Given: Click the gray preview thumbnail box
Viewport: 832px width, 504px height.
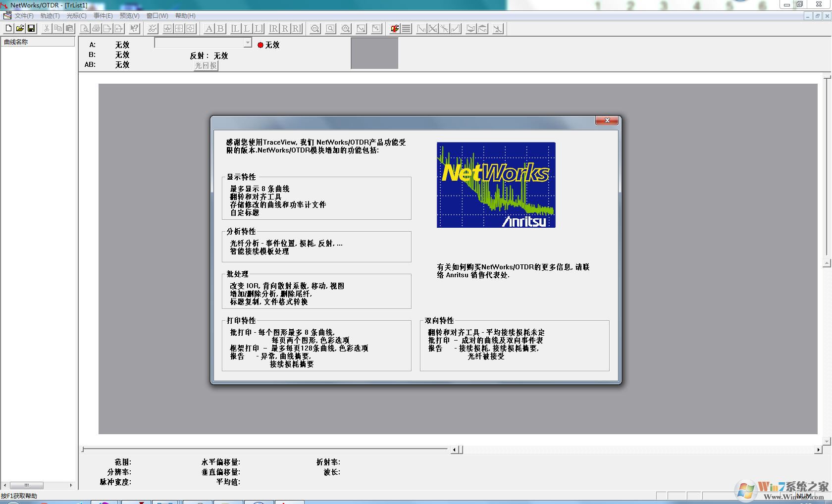Looking at the screenshot, I should tap(374, 53).
